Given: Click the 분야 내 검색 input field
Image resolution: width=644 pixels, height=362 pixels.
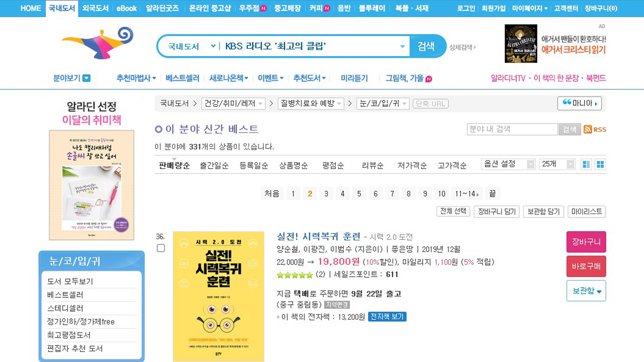Looking at the screenshot, I should (512, 129).
